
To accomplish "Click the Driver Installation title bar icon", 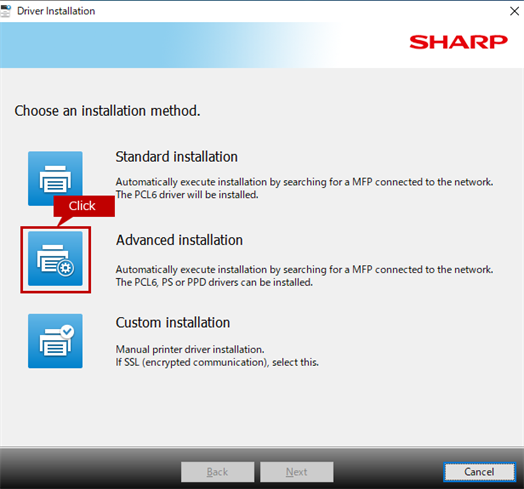I will click(6, 11).
